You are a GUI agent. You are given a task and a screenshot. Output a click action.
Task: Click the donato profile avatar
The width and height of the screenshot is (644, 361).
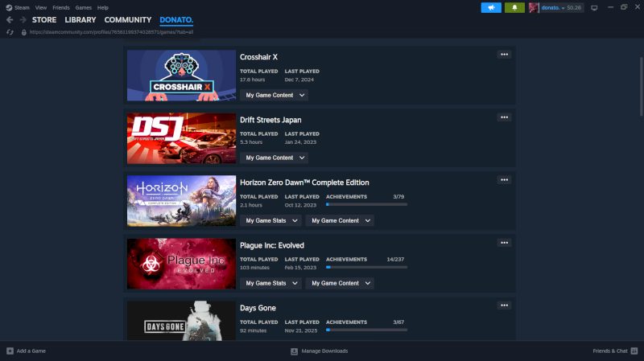tap(534, 7)
